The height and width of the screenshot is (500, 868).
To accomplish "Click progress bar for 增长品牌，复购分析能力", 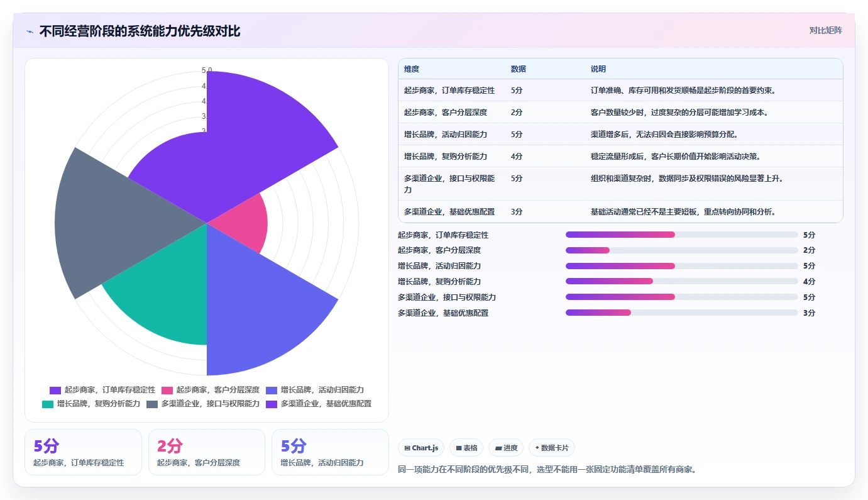I will [682, 282].
